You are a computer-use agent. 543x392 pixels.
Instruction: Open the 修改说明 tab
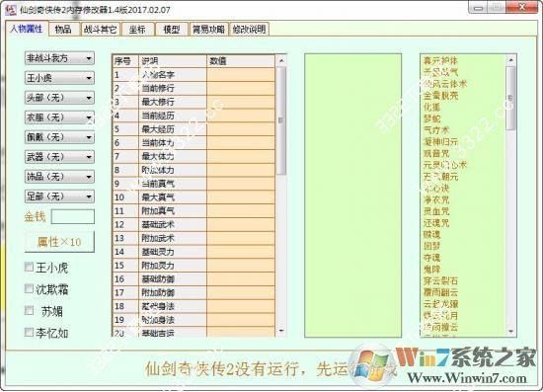pyautogui.click(x=249, y=30)
